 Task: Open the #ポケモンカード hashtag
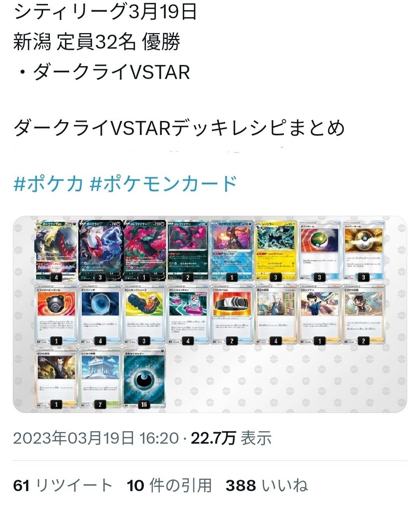(163, 184)
